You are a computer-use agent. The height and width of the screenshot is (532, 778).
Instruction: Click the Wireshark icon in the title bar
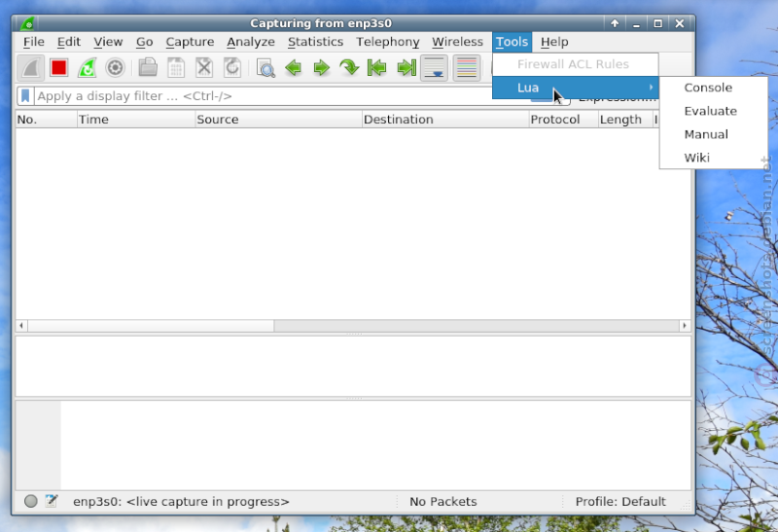click(x=27, y=23)
